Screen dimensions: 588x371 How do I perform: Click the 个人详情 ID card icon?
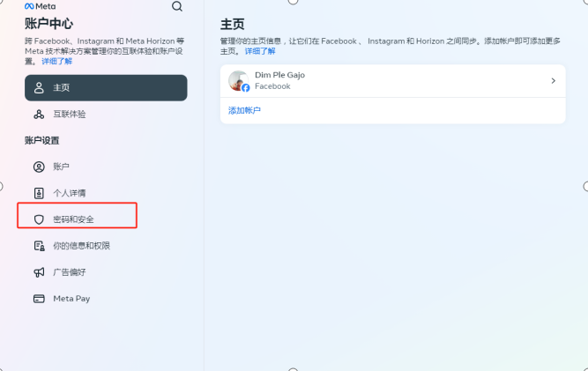pyautogui.click(x=39, y=193)
